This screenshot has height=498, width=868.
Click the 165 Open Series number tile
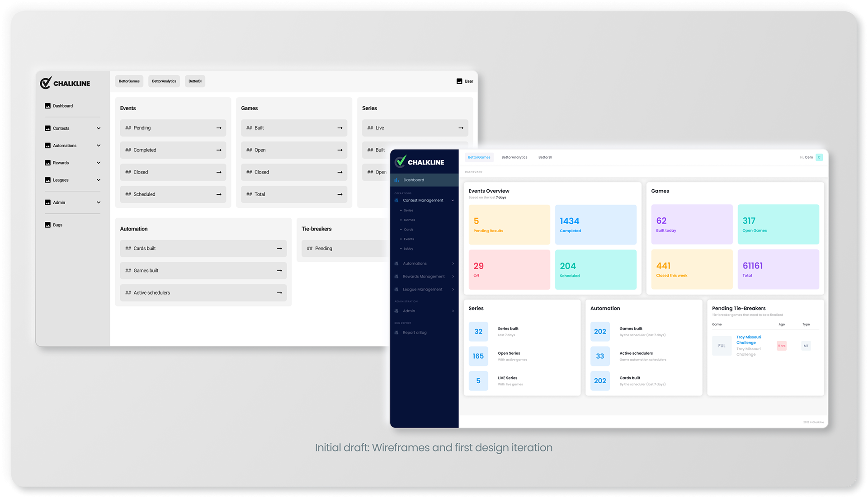click(478, 356)
